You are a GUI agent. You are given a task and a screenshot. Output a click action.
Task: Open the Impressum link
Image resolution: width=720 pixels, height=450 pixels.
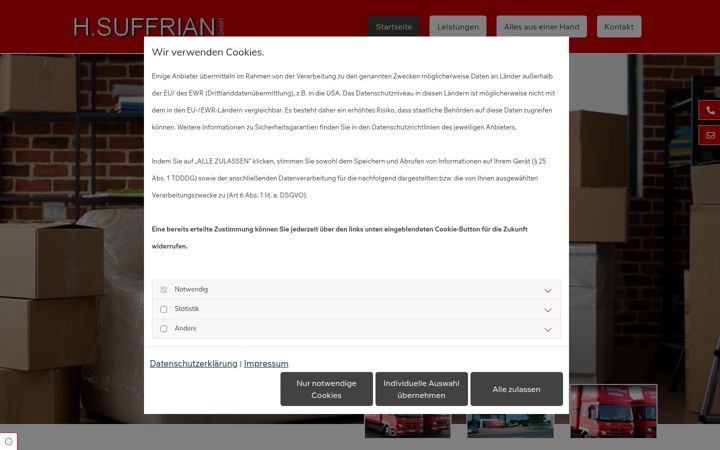tap(266, 364)
